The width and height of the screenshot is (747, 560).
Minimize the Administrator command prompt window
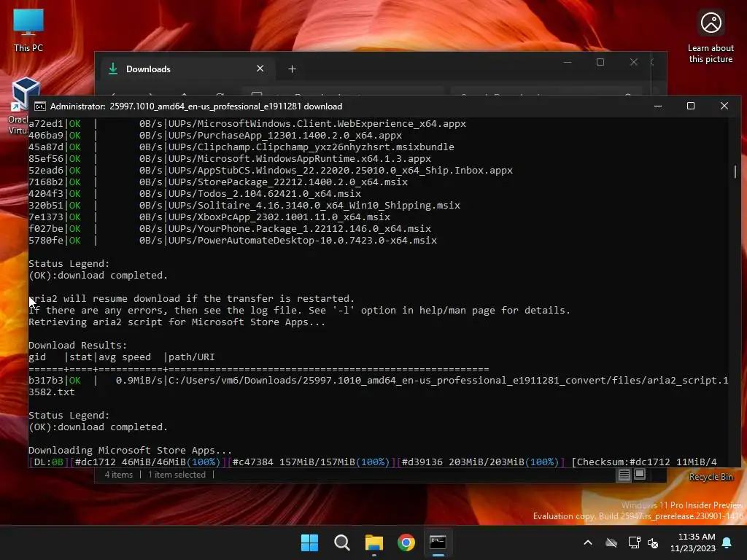coord(658,106)
